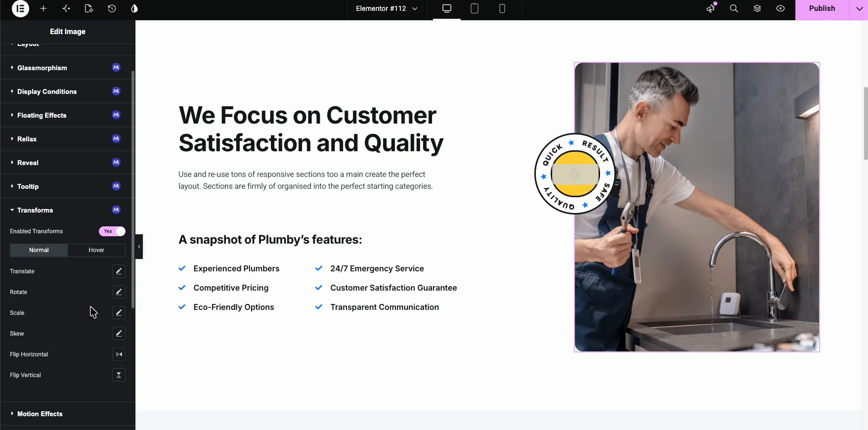The height and width of the screenshot is (430, 868).
Task: Select the Hover state tab
Action: [96, 250]
